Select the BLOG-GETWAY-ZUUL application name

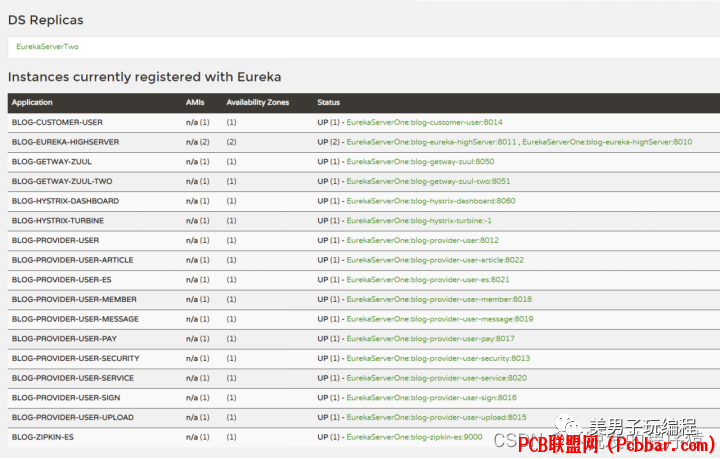click(x=51, y=162)
